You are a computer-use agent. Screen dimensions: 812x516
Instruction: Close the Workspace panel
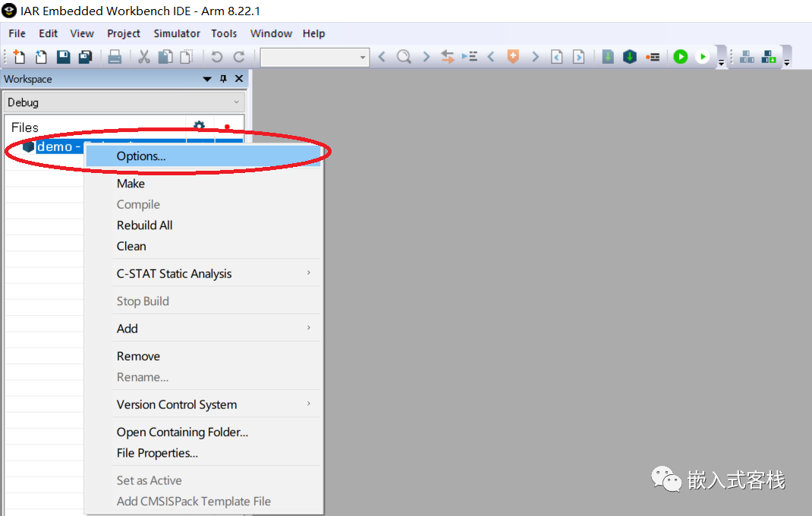[x=239, y=79]
